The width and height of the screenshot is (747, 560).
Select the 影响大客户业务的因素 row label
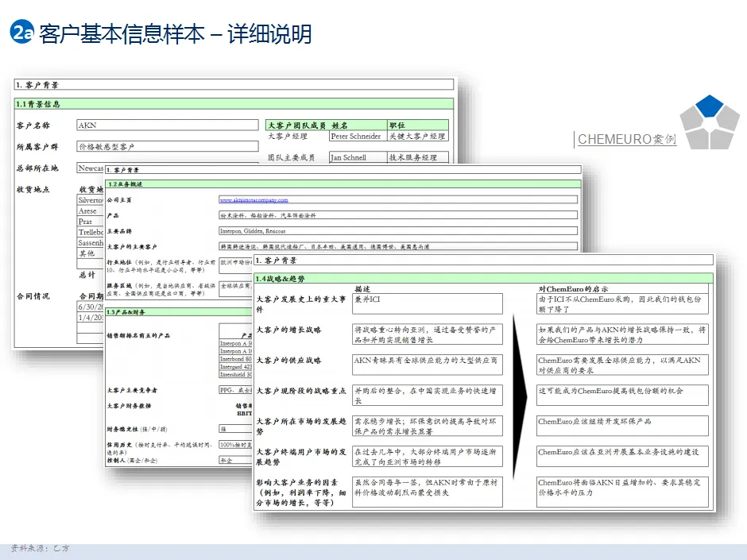coord(301,492)
